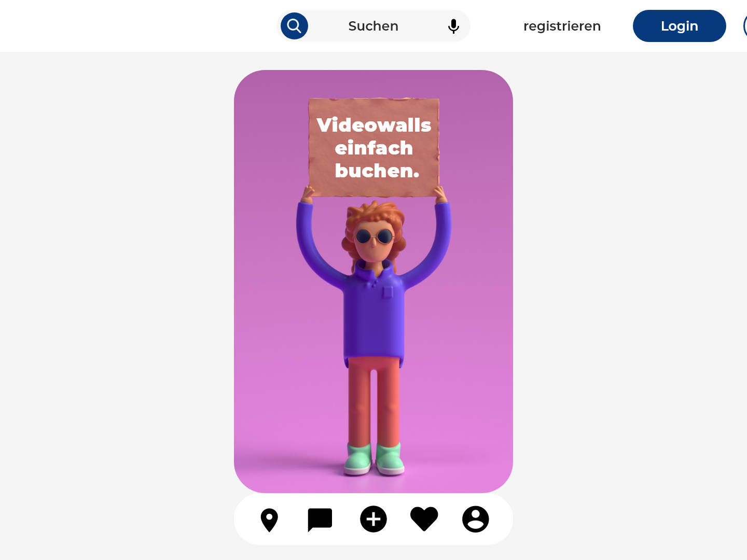Click the character's mint green sneakers
This screenshot has height=560, width=747.
374,459
